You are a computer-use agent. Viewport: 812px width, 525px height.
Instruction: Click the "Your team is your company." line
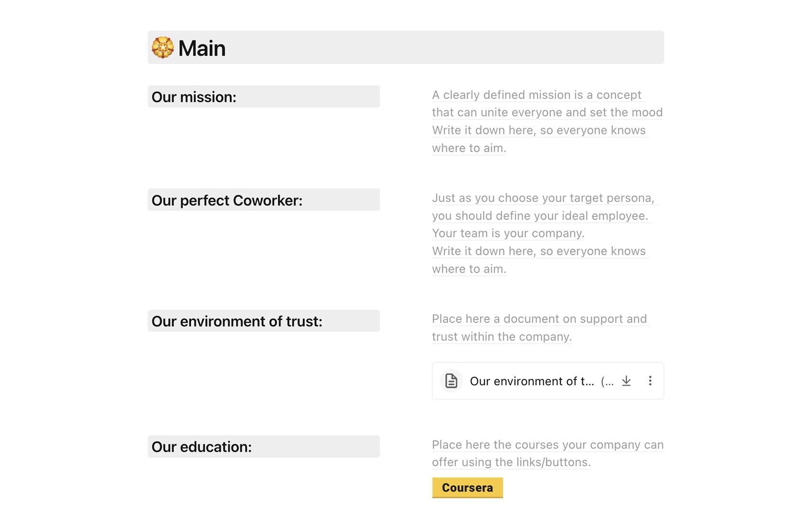508,233
